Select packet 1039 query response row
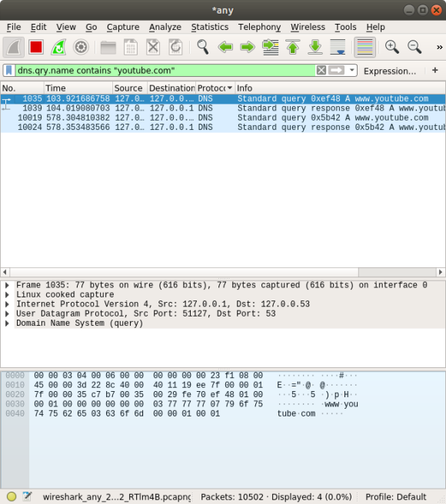The width and height of the screenshot is (446, 504). (223, 108)
